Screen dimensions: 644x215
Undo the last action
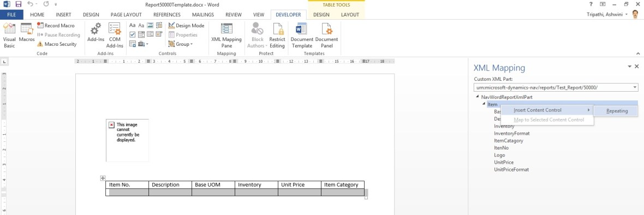[x=31, y=4]
